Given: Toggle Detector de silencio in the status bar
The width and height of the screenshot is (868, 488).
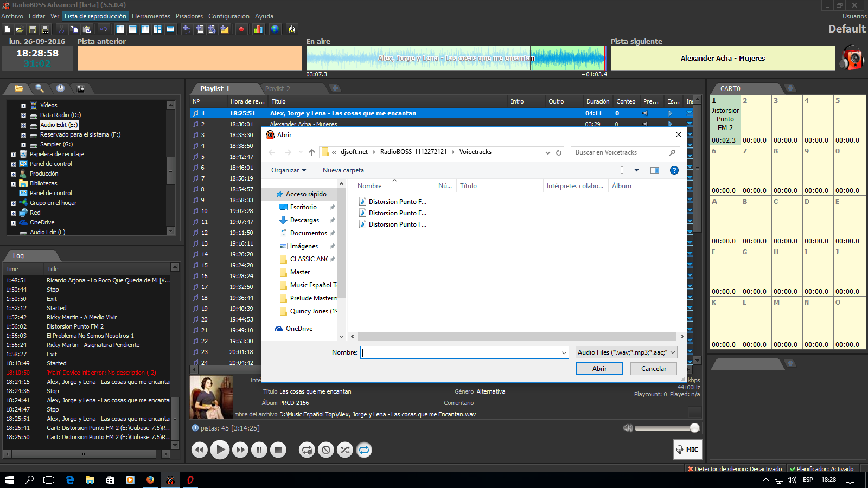Looking at the screenshot, I should point(735,469).
